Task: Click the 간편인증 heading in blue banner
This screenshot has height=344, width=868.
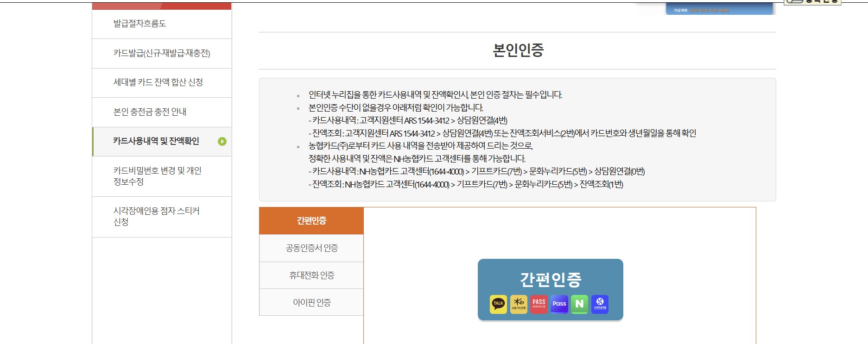Action: (551, 279)
